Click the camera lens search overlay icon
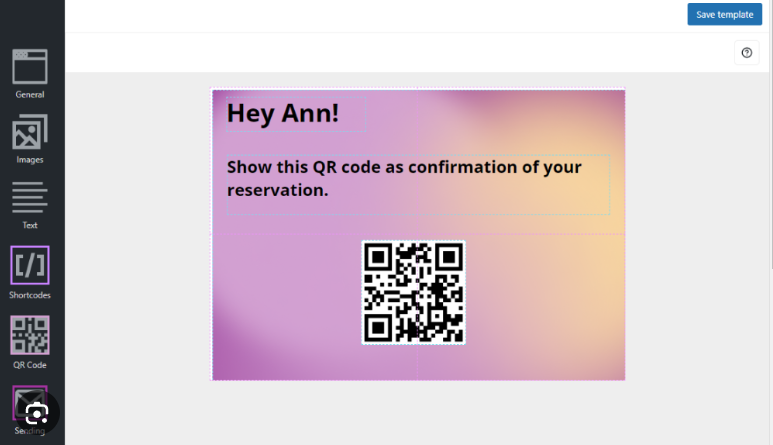 point(37,413)
